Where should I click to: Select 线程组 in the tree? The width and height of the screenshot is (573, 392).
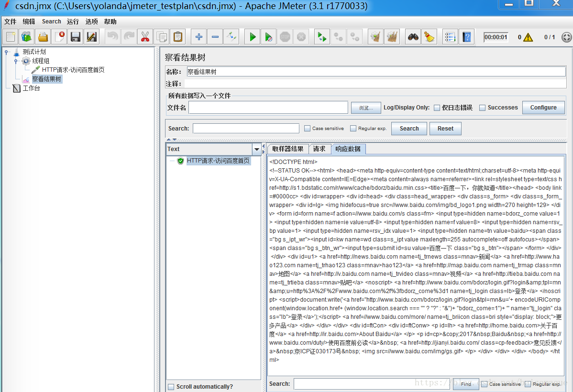click(41, 61)
